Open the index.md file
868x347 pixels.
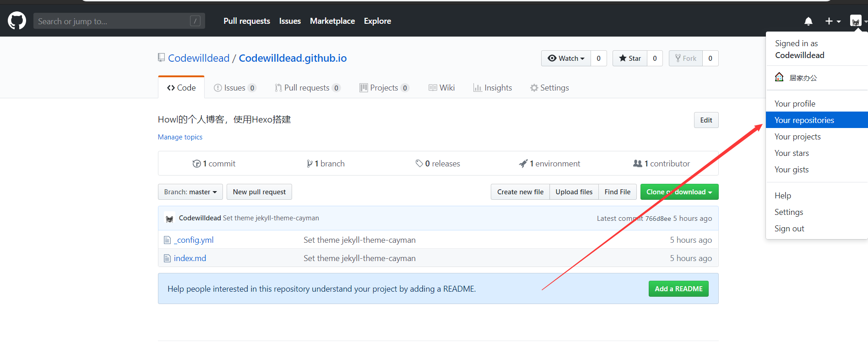pyautogui.click(x=190, y=258)
